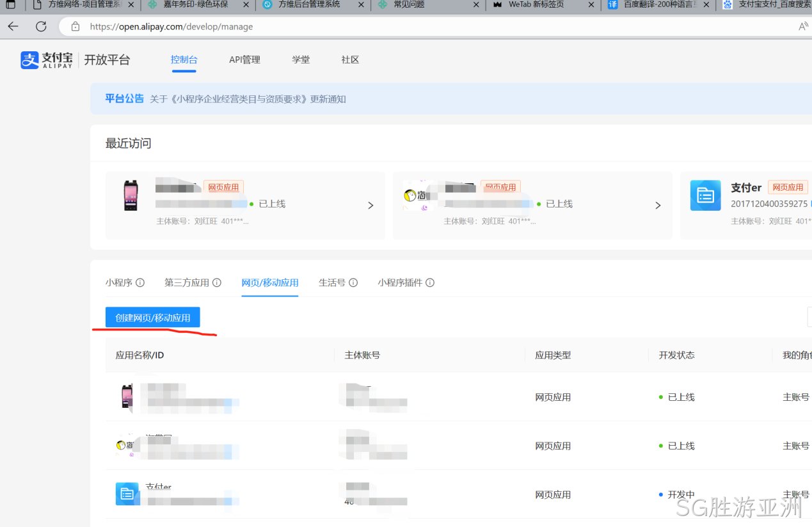Switch to 第三方应用 tab

[187, 282]
